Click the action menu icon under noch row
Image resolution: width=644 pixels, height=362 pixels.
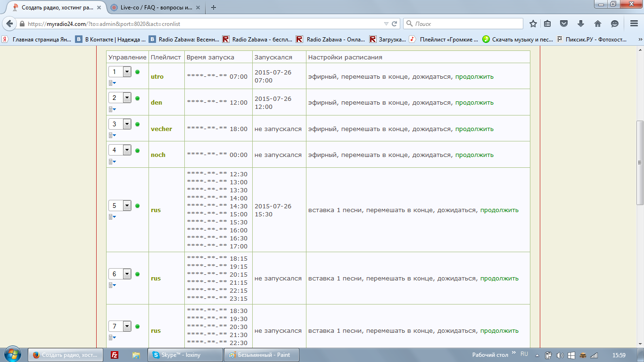pos(112,162)
